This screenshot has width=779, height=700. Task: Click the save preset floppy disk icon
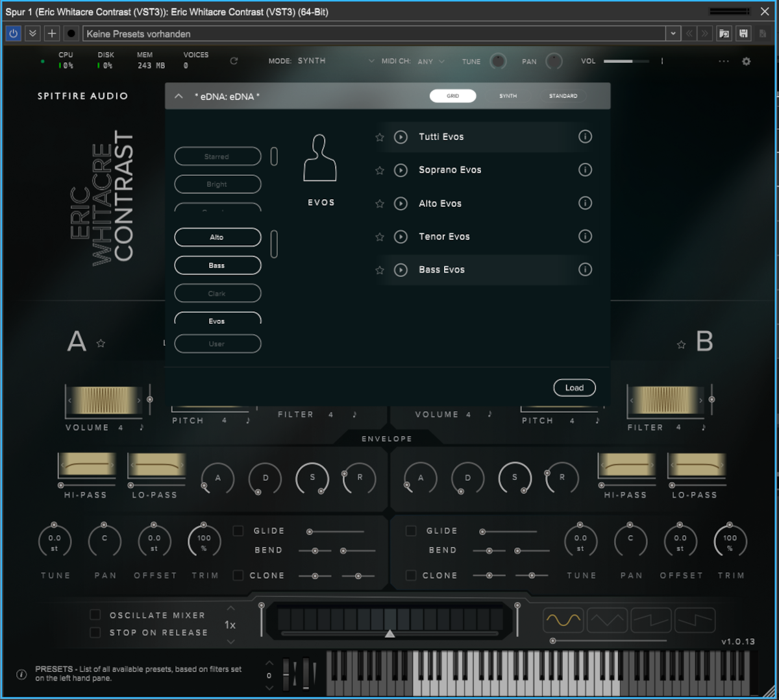point(743,34)
